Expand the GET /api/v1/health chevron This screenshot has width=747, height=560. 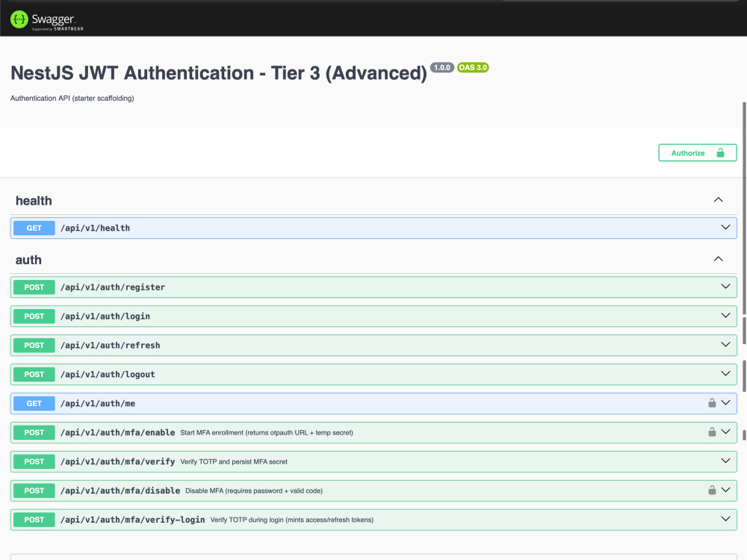[x=725, y=227]
